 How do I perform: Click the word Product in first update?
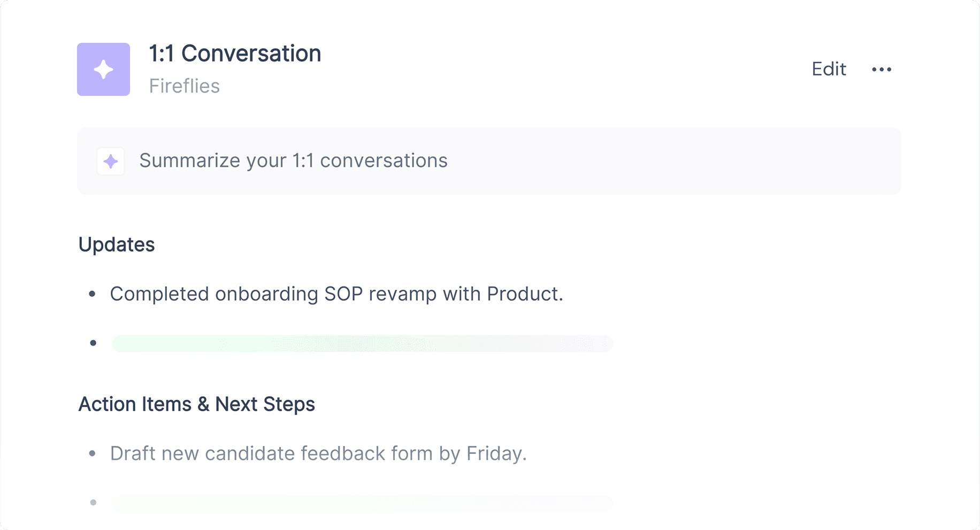point(522,294)
